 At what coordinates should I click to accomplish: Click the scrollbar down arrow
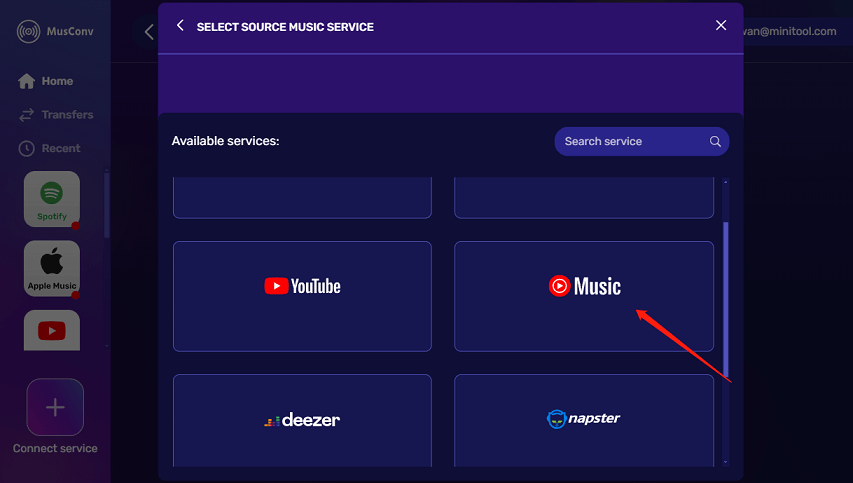pos(726,462)
